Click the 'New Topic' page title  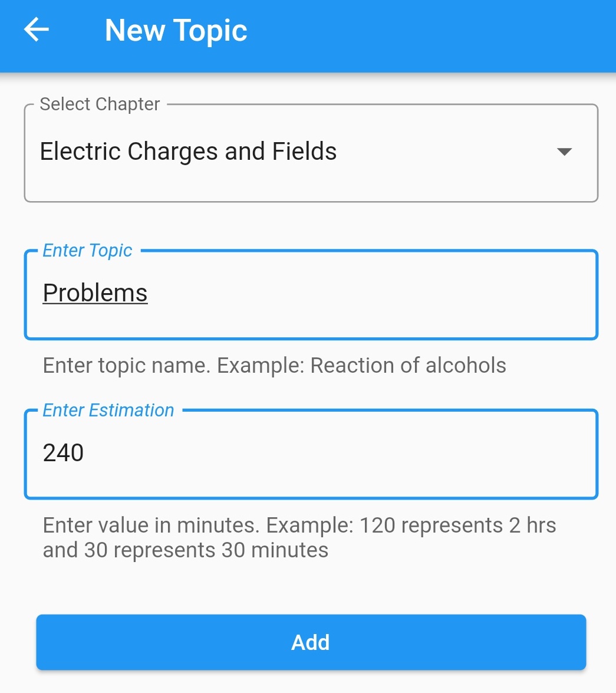pyautogui.click(x=176, y=30)
